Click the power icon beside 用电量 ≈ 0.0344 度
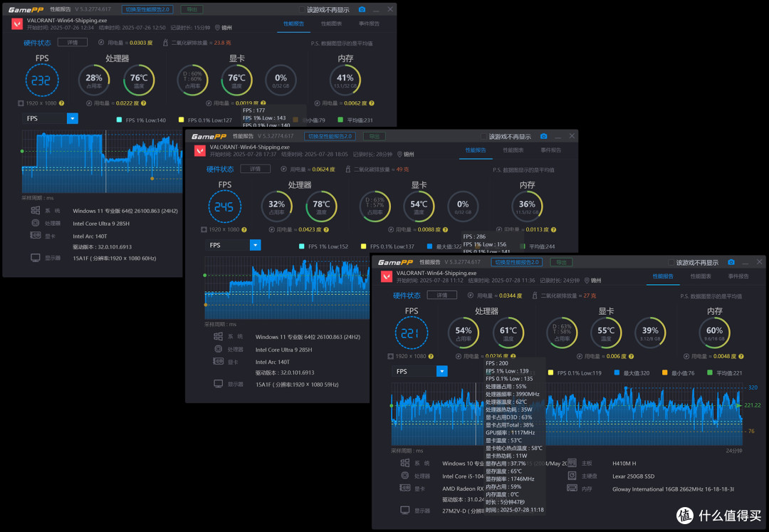 (471, 296)
